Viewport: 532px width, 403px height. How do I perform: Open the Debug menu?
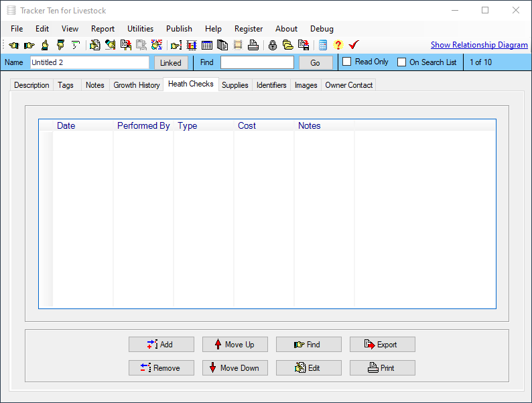tap(322, 29)
